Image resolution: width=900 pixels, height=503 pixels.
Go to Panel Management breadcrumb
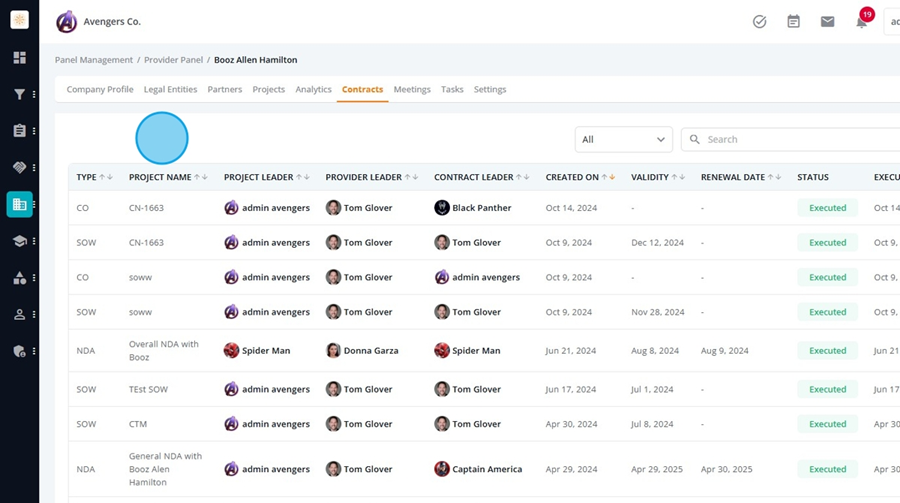tap(94, 60)
